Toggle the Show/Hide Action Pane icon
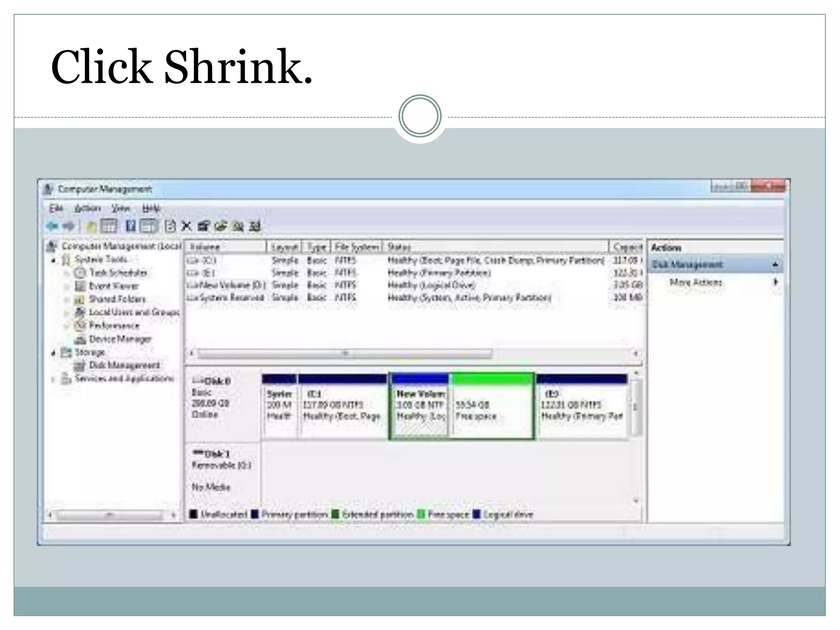 pyautogui.click(x=149, y=226)
